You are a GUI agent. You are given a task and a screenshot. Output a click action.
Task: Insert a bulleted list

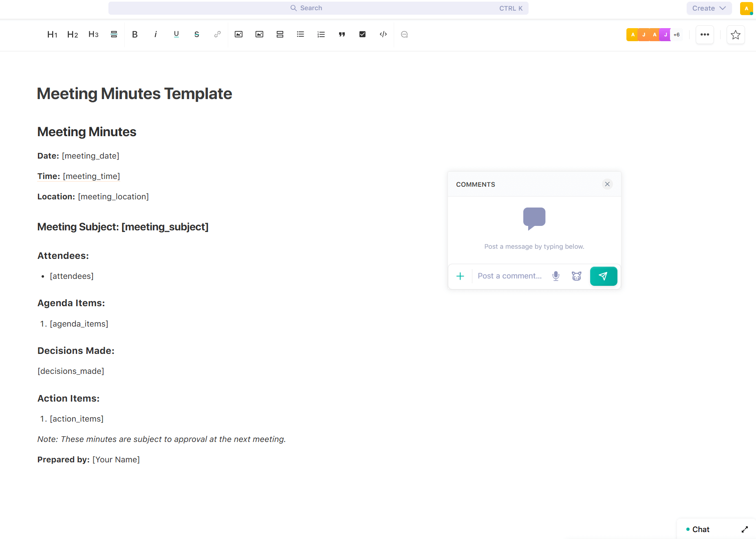(x=300, y=35)
